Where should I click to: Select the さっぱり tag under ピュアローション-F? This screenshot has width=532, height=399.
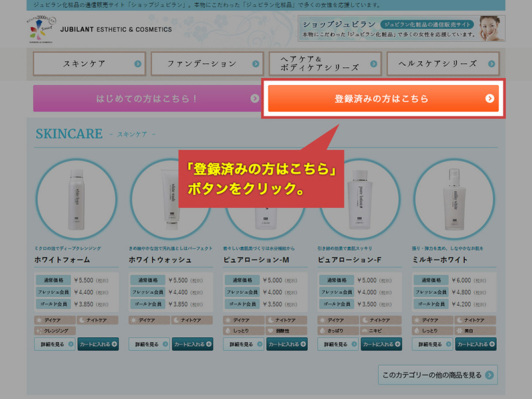pos(338,331)
